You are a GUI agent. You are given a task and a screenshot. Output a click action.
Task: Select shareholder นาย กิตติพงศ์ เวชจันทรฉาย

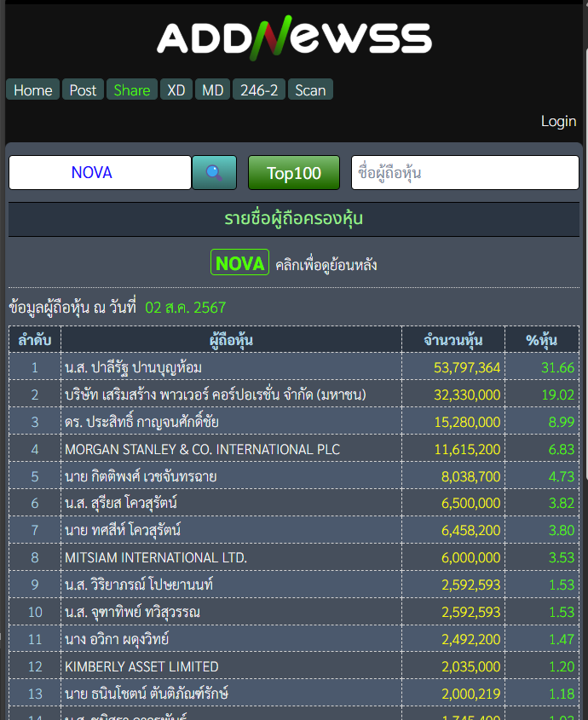[x=141, y=476]
